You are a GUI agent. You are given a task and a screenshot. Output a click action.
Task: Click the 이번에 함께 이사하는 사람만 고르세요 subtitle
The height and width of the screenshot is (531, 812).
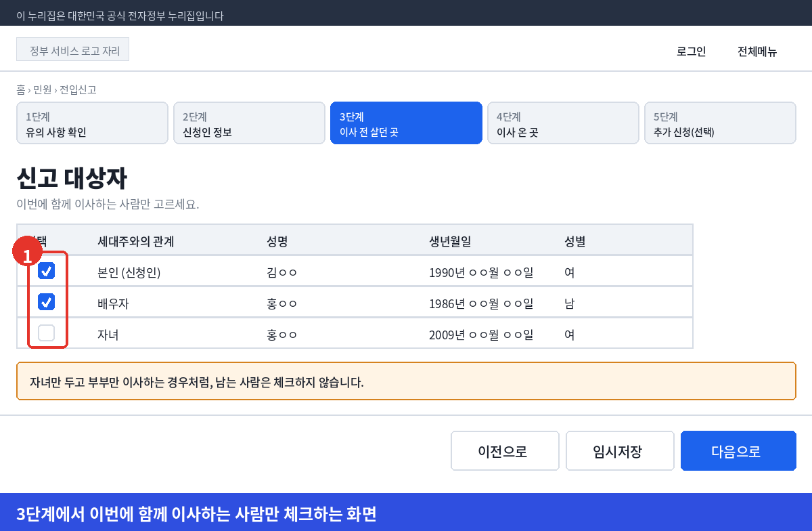(108, 204)
